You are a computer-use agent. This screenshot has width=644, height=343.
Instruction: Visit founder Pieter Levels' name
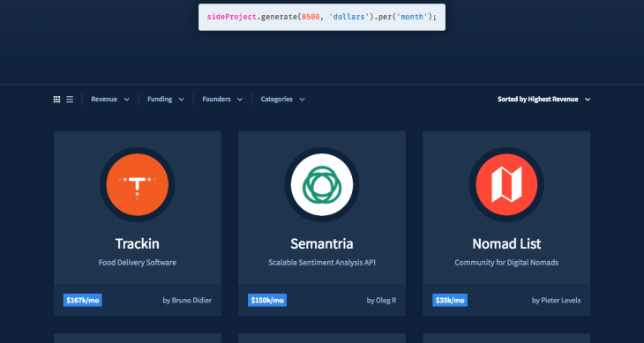pos(561,301)
